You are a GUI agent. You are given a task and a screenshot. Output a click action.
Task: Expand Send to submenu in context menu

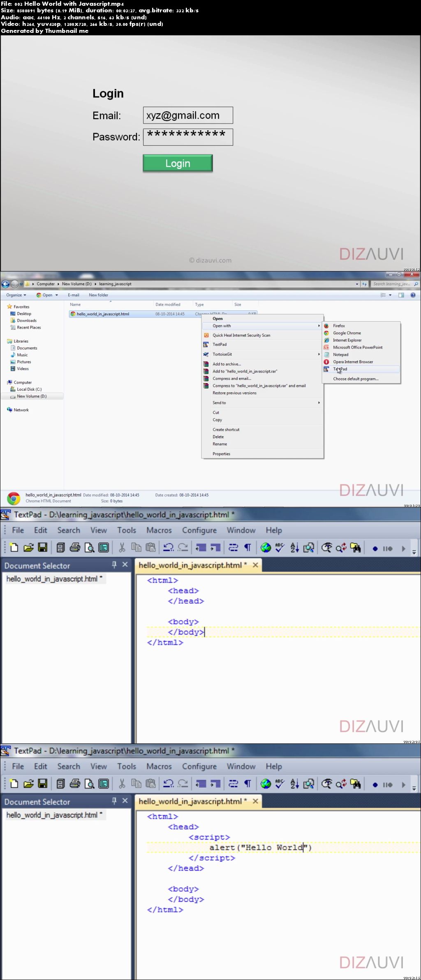262,403
